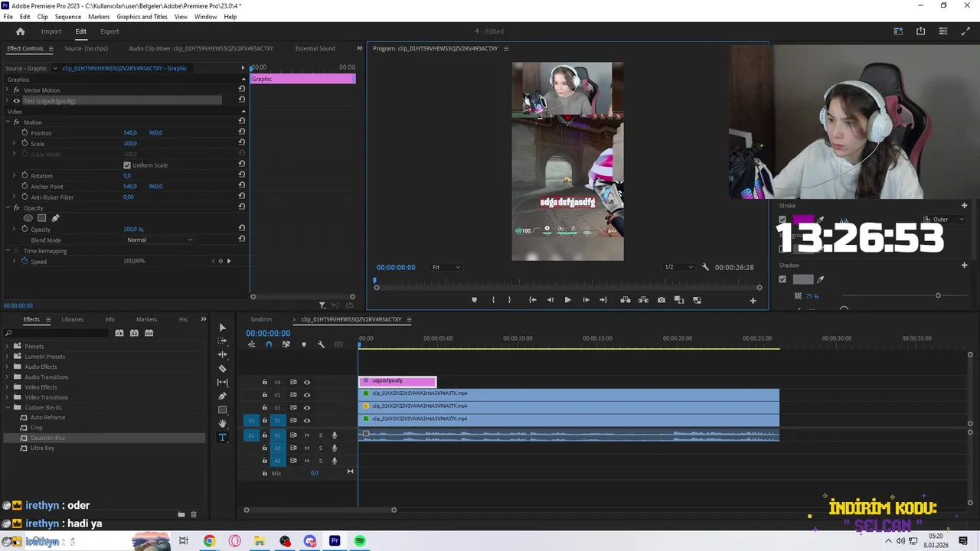This screenshot has width=980, height=551.
Task: Select the Pen tool in tools panel
Action: pos(222,396)
